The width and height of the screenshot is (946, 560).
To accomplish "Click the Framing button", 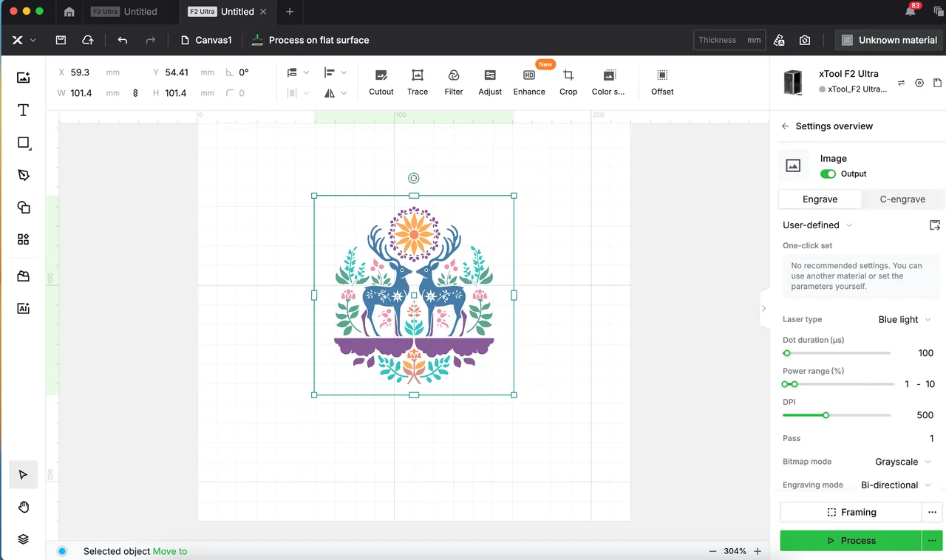I will 851,512.
